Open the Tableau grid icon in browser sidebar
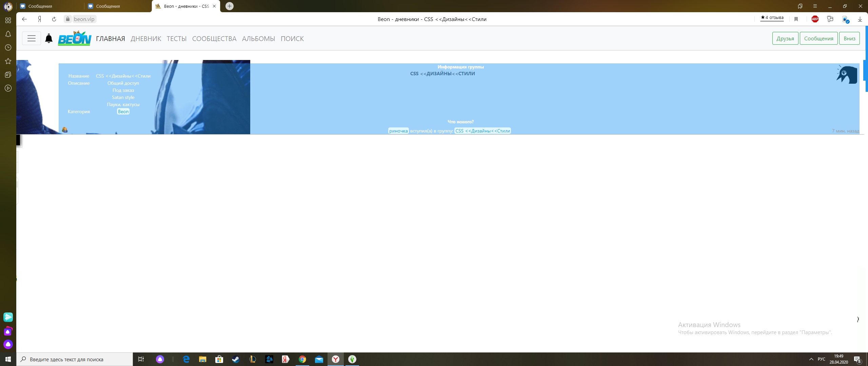 (8, 20)
